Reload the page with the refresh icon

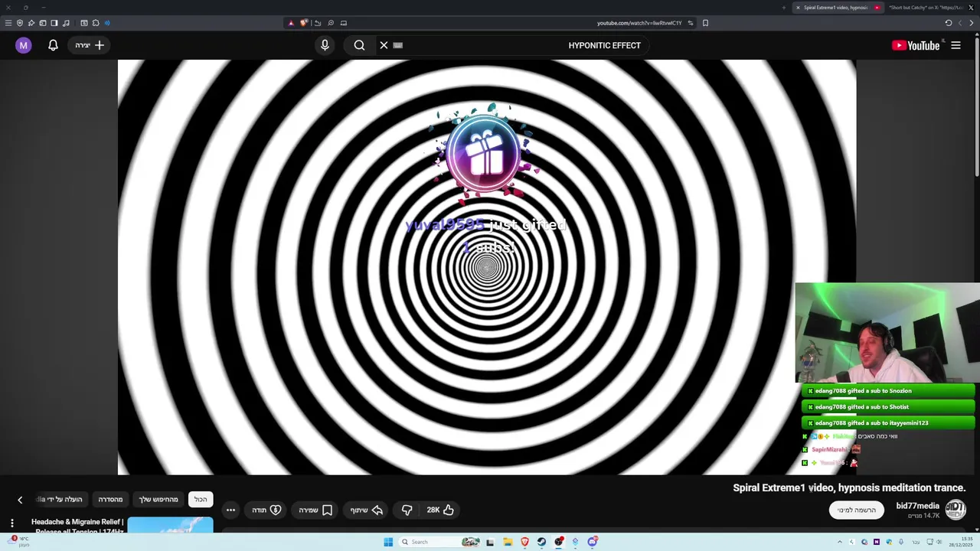tap(949, 23)
